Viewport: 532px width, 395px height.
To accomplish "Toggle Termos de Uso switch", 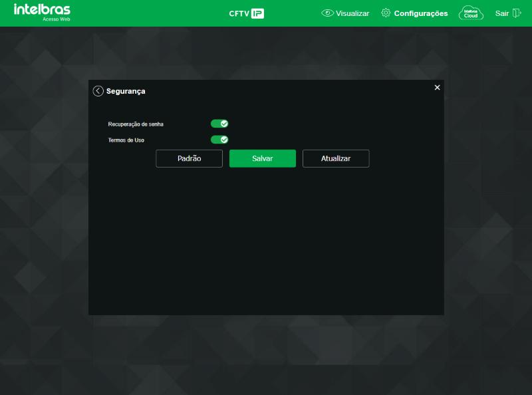I will [219, 140].
